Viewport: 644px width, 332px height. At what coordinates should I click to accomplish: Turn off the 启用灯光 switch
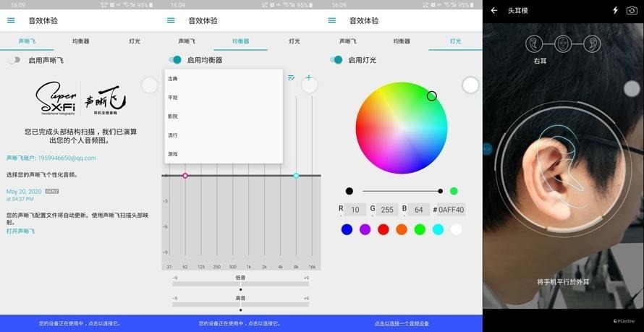point(336,60)
